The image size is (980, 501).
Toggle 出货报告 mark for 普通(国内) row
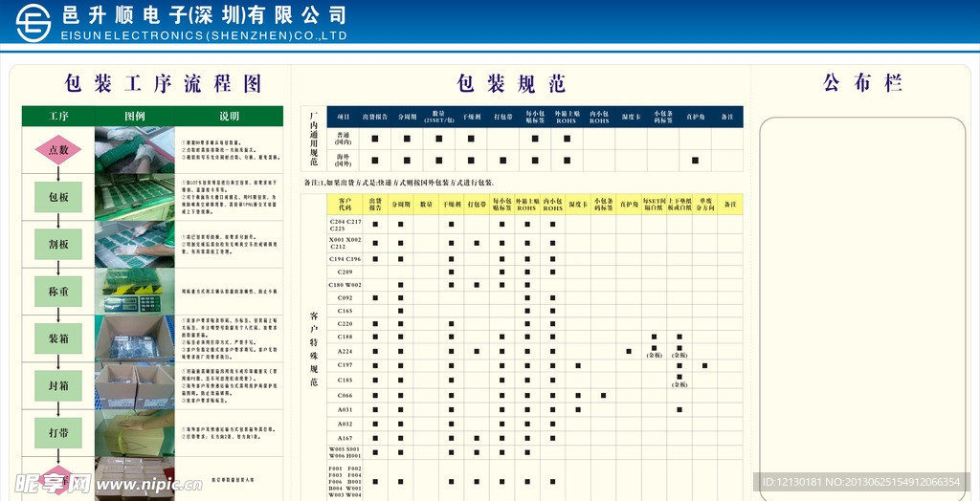375,139
